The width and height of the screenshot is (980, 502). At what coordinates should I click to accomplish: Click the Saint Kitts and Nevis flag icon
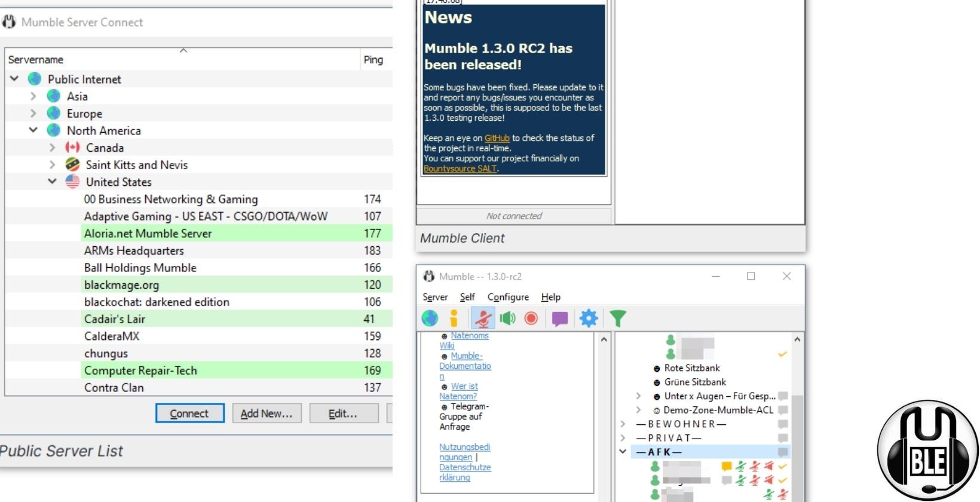pos(72,164)
